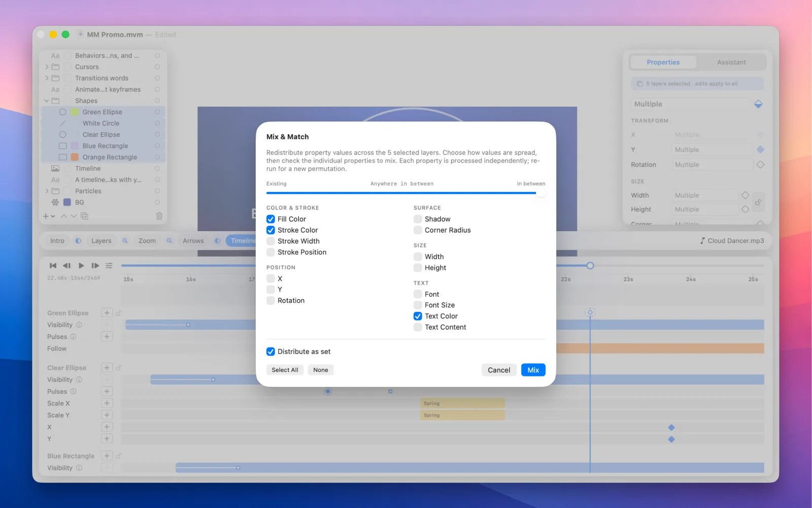
Task: Move layer down with the down chevron
Action: (x=74, y=216)
